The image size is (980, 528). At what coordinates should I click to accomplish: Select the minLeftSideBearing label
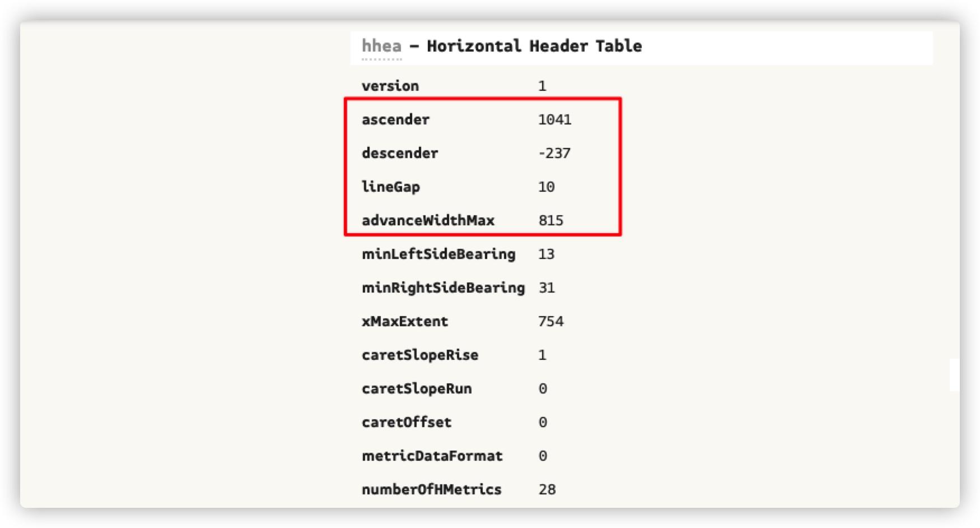[x=438, y=254]
